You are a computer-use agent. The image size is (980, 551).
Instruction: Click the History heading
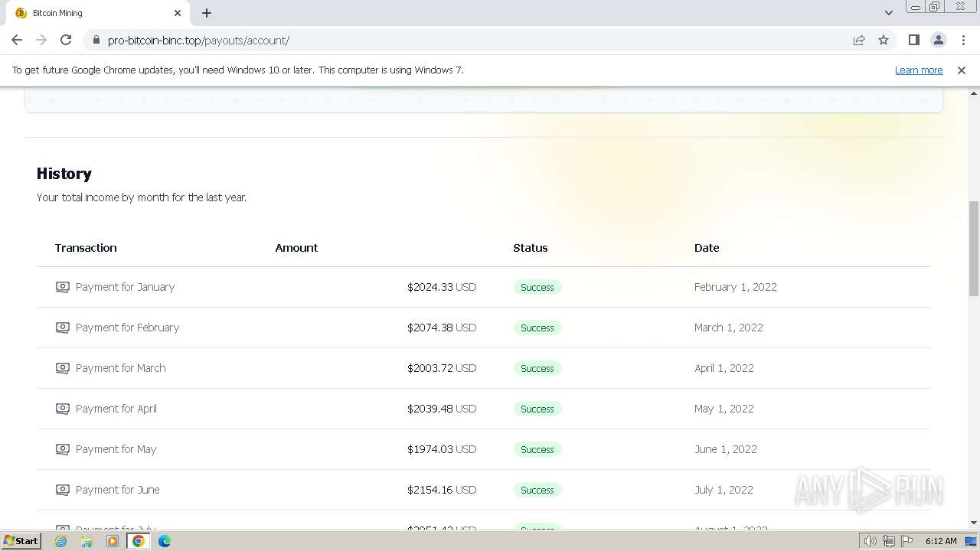pyautogui.click(x=64, y=174)
